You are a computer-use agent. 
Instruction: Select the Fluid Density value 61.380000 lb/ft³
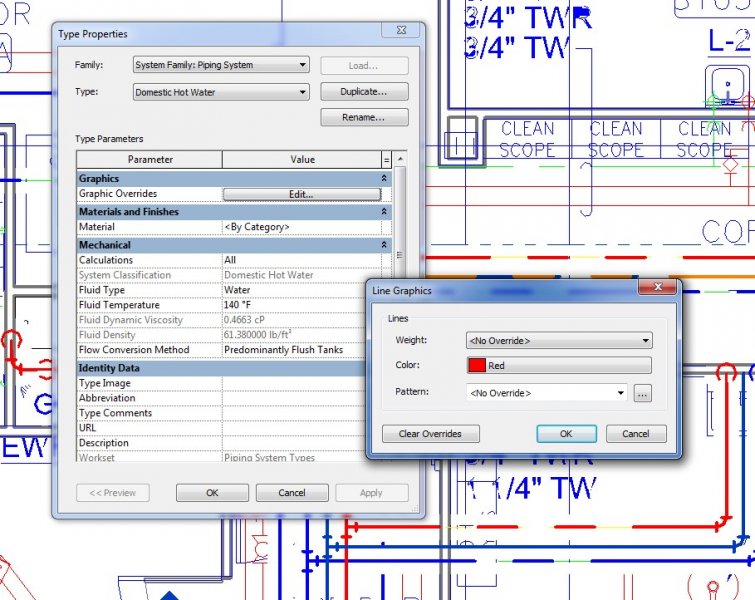[x=295, y=335]
